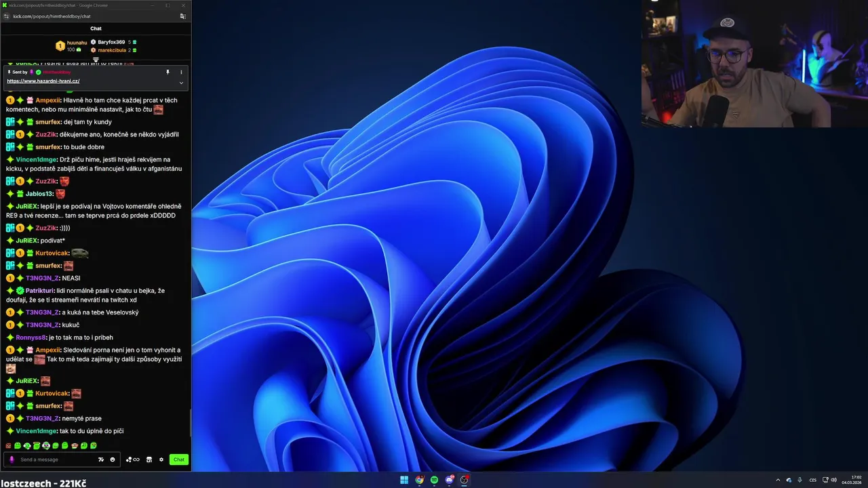868x488 pixels.
Task: Click JuRiEX username on podívat* message
Action: tap(27, 241)
